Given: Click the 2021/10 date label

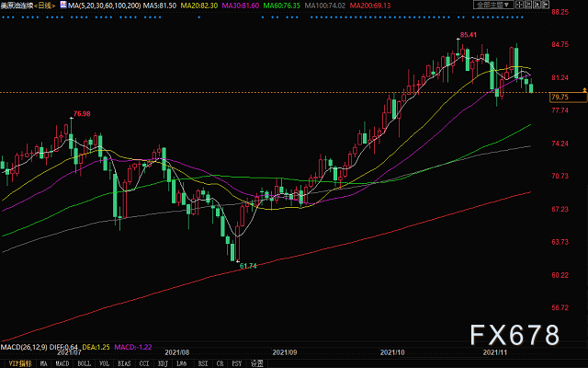Looking at the screenshot, I should pyautogui.click(x=392, y=353).
